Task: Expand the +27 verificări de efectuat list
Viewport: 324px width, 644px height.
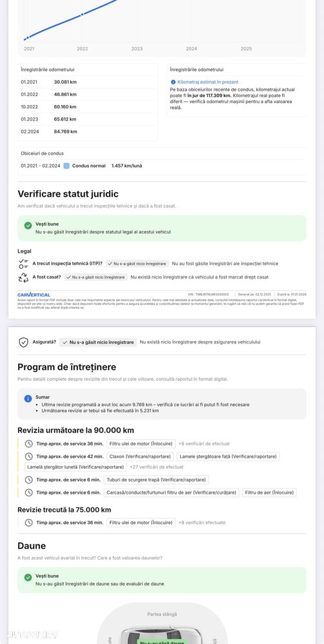Action: [157, 467]
